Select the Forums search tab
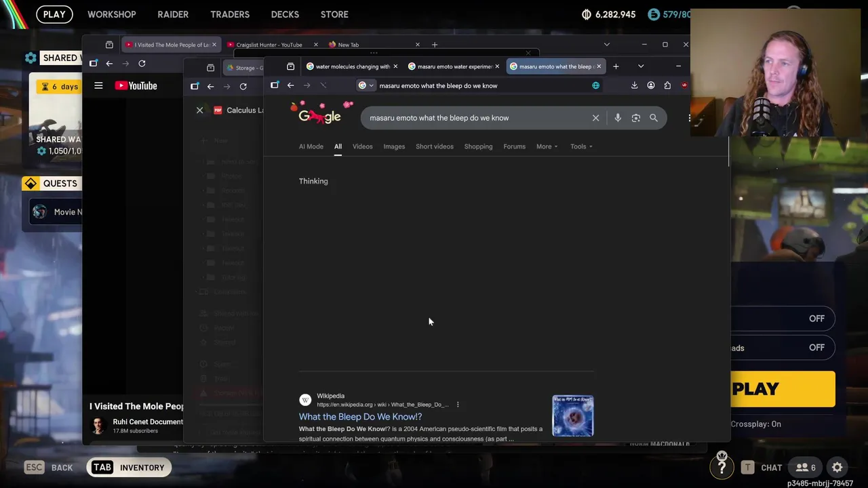The image size is (868, 488). [514, 146]
